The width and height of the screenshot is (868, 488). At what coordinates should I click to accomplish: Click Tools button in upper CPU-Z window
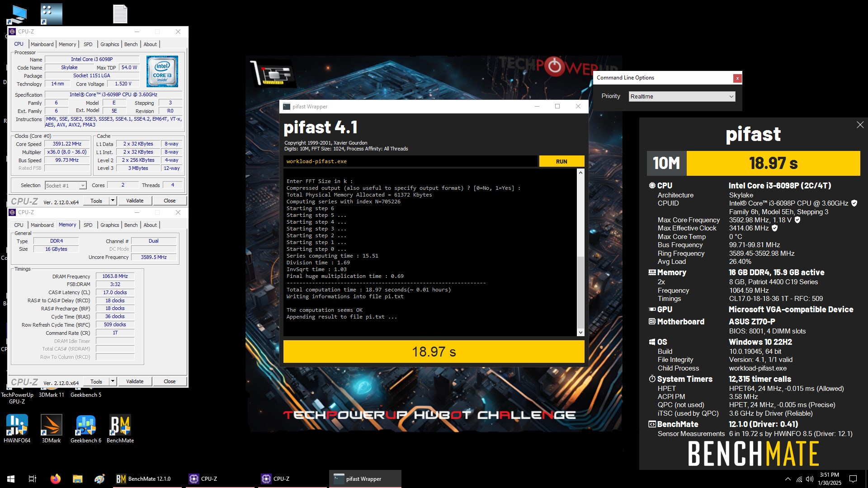[x=96, y=201]
